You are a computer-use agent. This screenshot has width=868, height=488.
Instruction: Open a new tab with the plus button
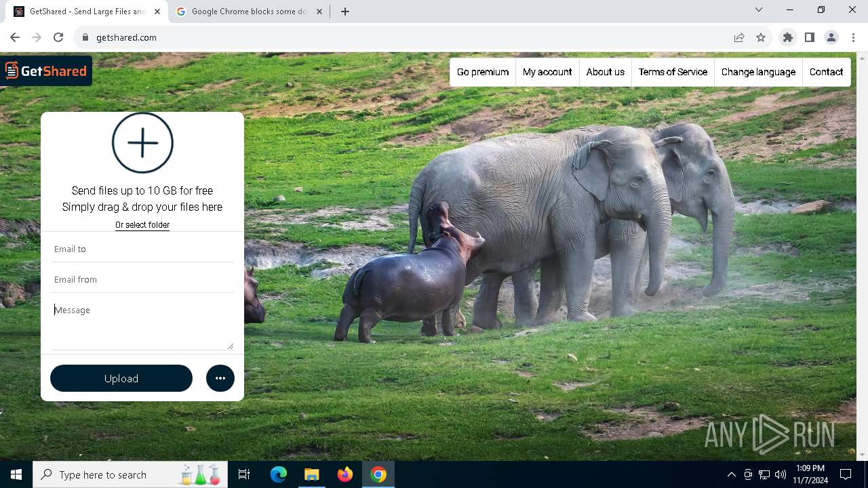[345, 12]
